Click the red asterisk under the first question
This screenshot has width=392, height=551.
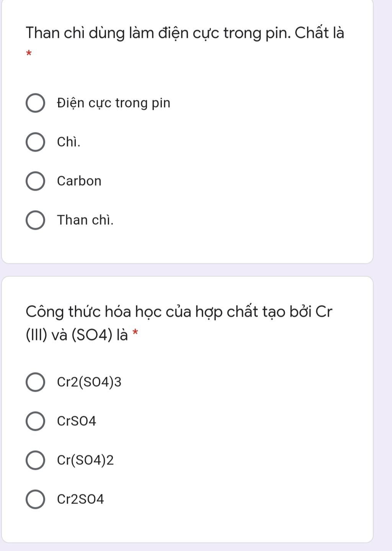[x=28, y=53]
